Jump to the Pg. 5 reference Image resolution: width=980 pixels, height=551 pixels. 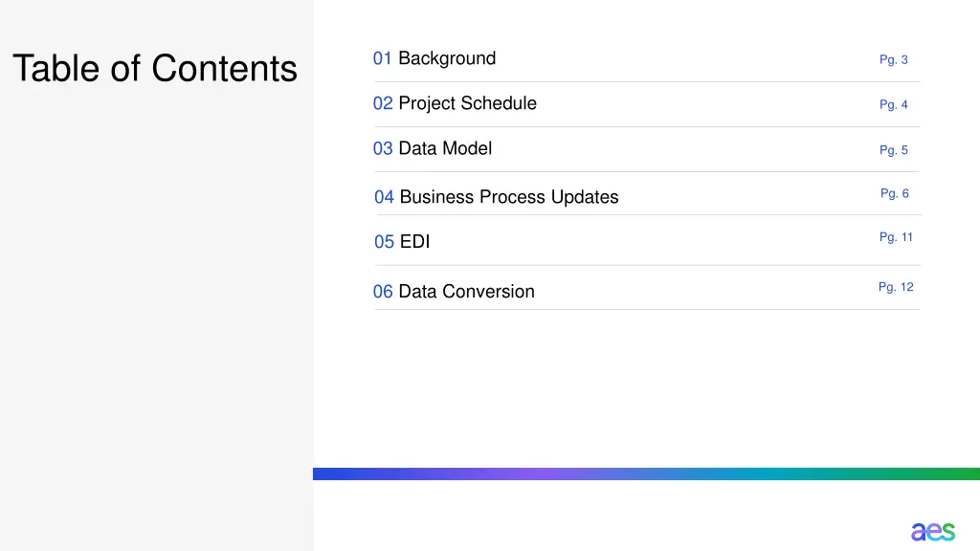893,150
